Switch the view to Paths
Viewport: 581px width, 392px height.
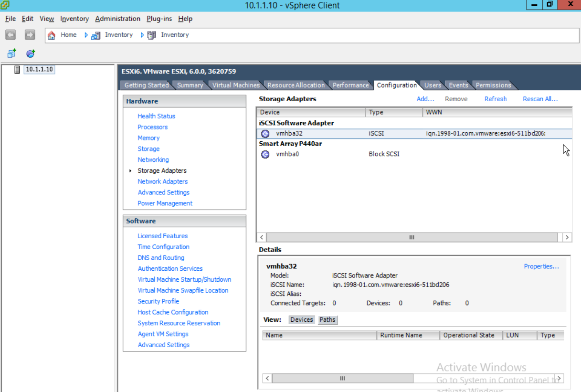coord(327,319)
